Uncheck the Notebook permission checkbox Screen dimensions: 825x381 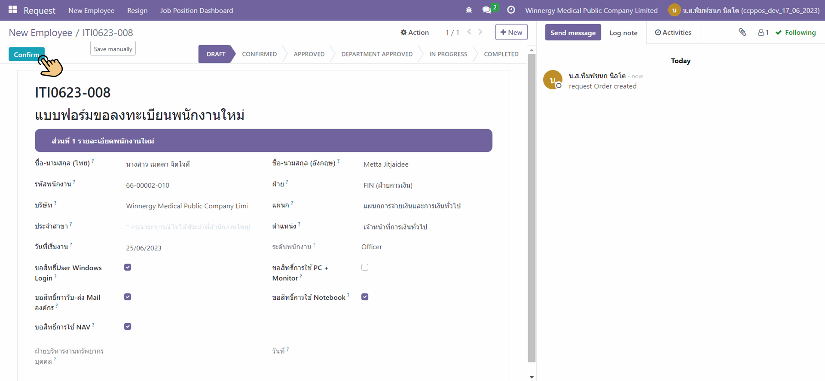coord(365,297)
